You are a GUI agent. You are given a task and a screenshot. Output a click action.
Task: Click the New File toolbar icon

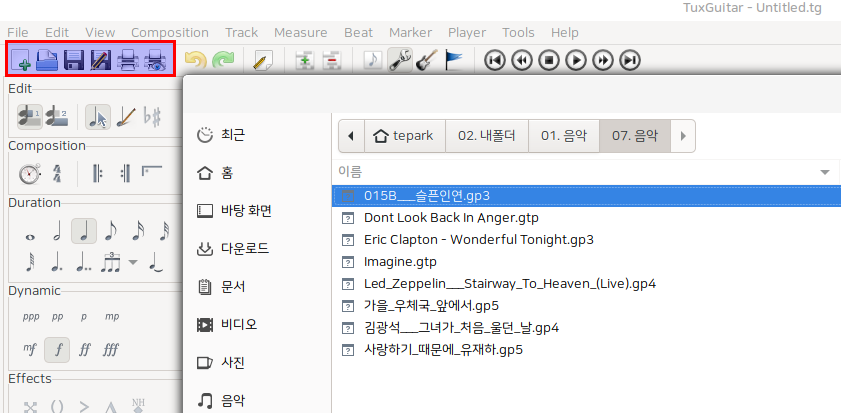pos(20,60)
